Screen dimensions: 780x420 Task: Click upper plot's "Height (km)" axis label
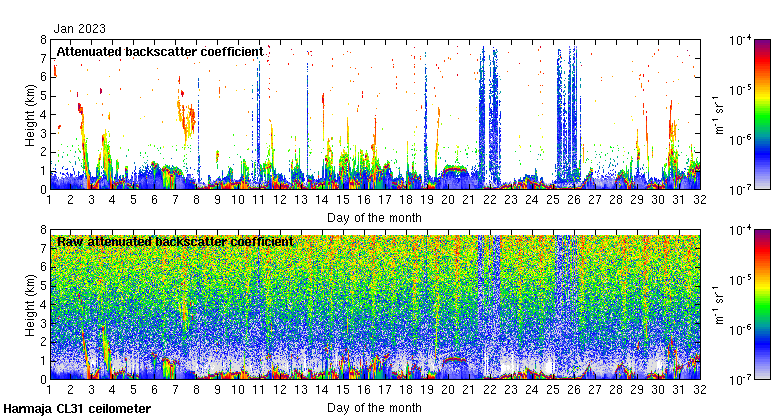(30, 115)
